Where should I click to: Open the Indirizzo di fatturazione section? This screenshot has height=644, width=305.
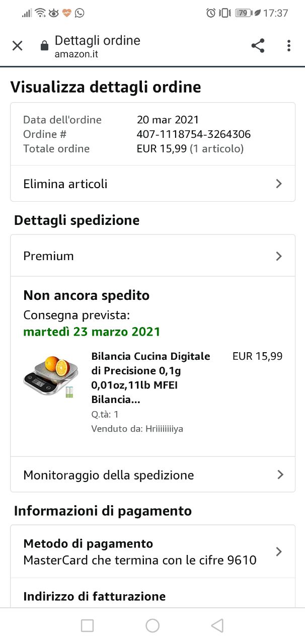tap(95, 596)
